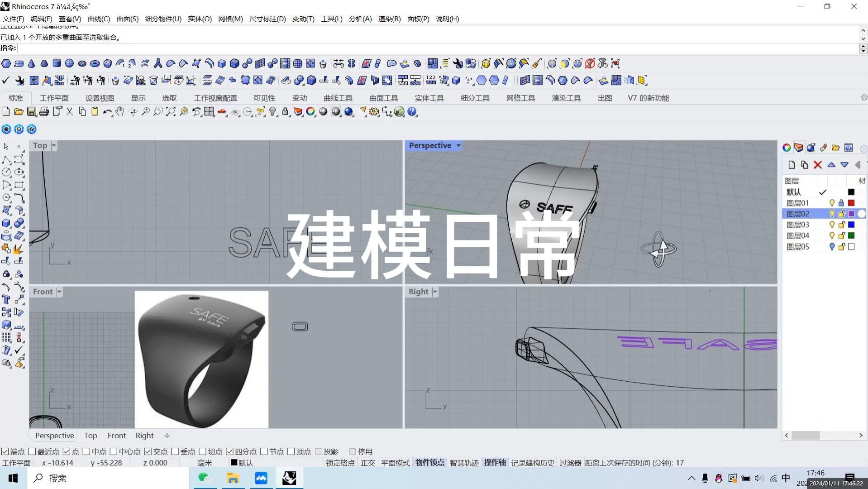Open the 实体(O) menu
868x489 pixels.
point(200,19)
